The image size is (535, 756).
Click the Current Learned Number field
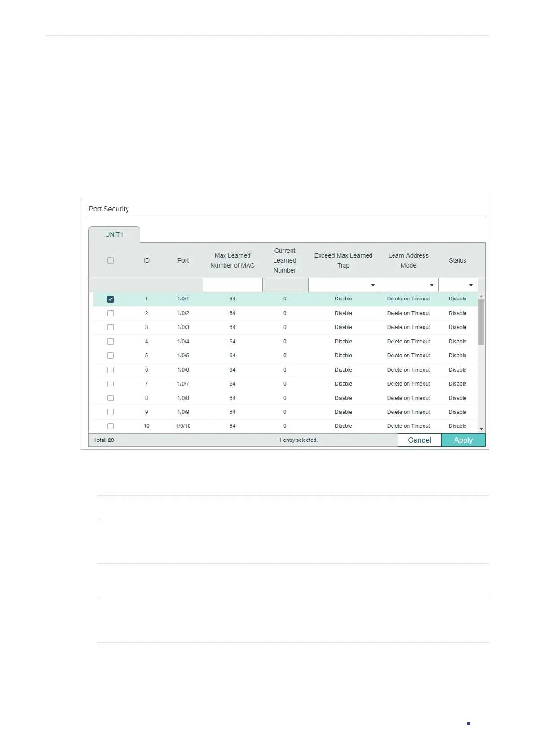(x=285, y=285)
